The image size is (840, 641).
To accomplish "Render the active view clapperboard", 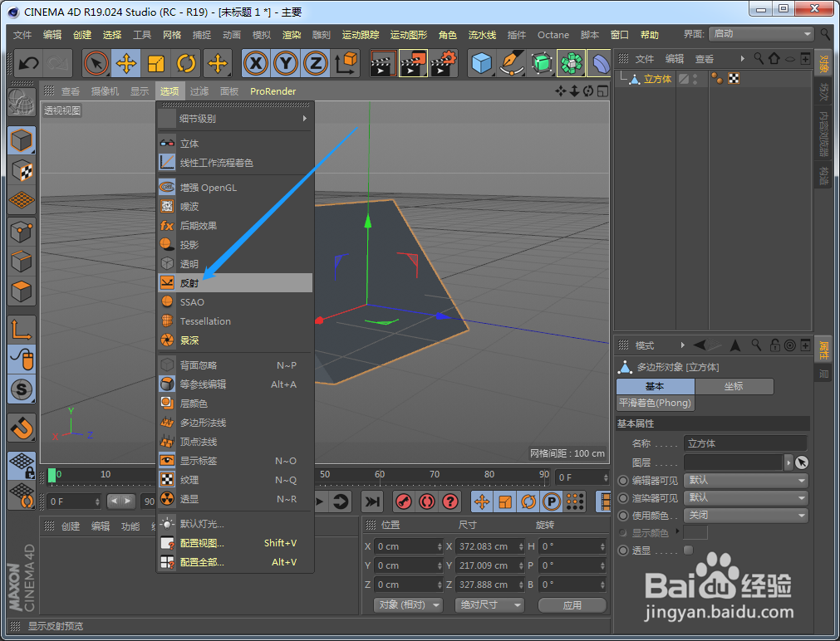I will click(383, 63).
